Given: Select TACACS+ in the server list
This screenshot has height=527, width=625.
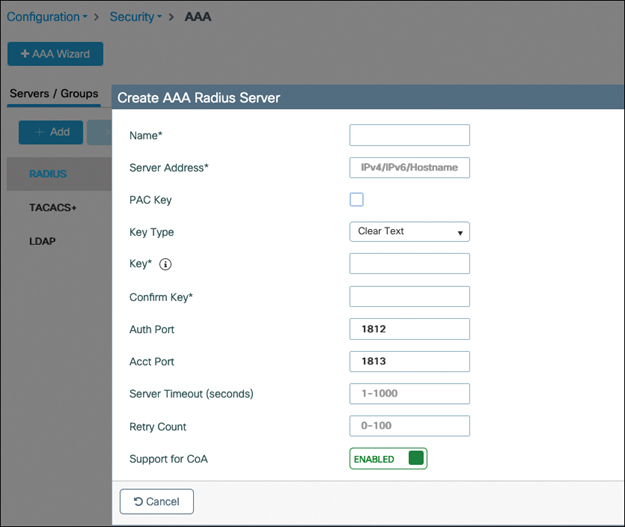Looking at the screenshot, I should (x=53, y=208).
